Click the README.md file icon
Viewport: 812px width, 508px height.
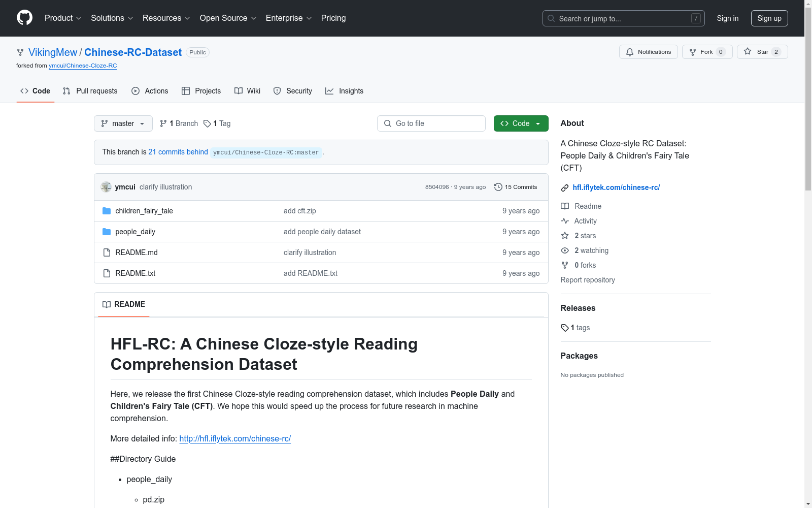(107, 252)
